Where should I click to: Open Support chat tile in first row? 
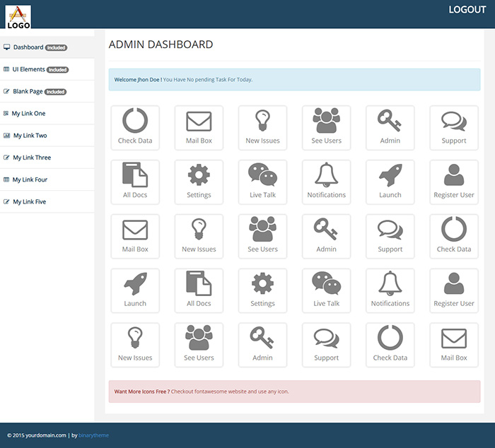point(454,128)
